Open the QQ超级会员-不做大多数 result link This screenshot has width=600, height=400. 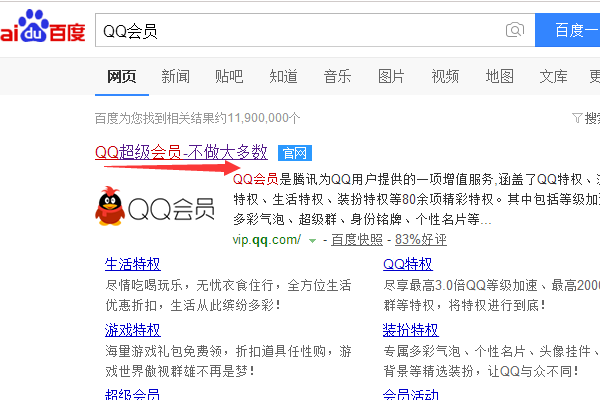(x=181, y=152)
